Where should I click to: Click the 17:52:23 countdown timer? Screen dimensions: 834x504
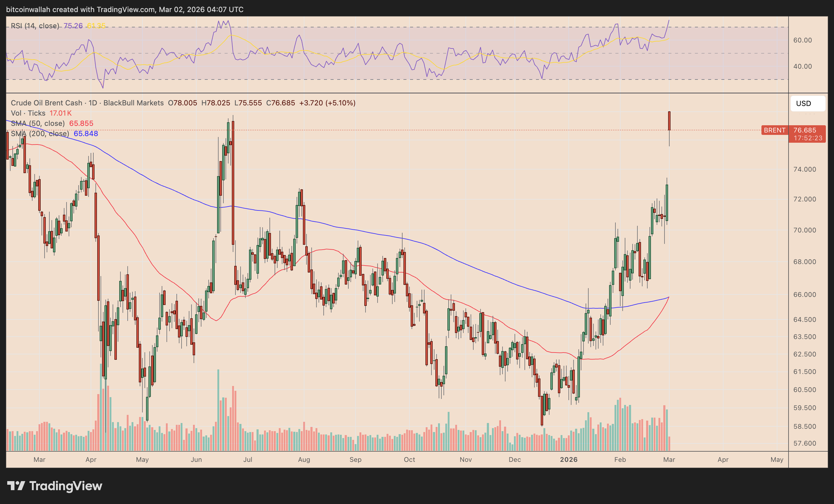[x=808, y=138]
